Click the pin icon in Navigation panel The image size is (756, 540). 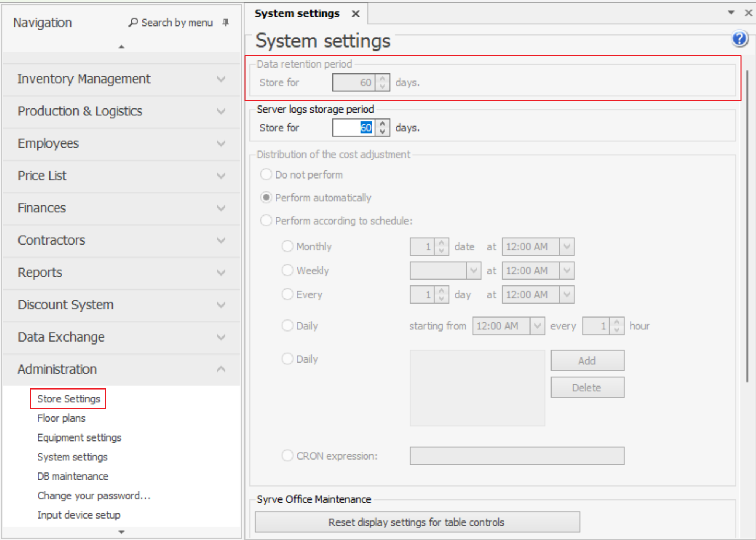pos(226,22)
